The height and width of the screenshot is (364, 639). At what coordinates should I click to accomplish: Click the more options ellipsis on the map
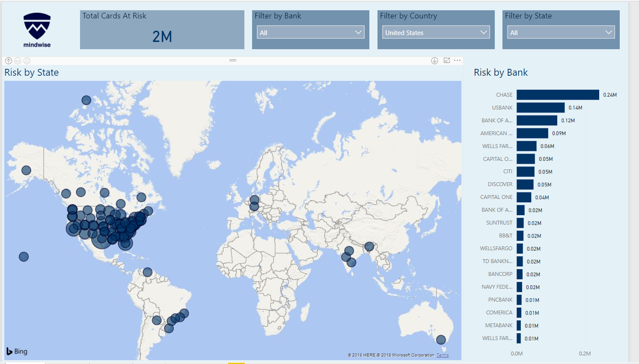(457, 60)
